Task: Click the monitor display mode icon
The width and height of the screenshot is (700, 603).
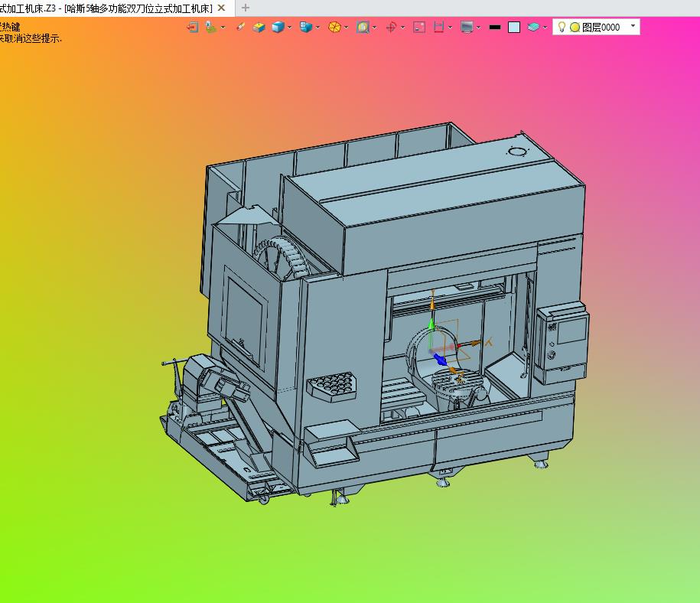Action: point(467,28)
